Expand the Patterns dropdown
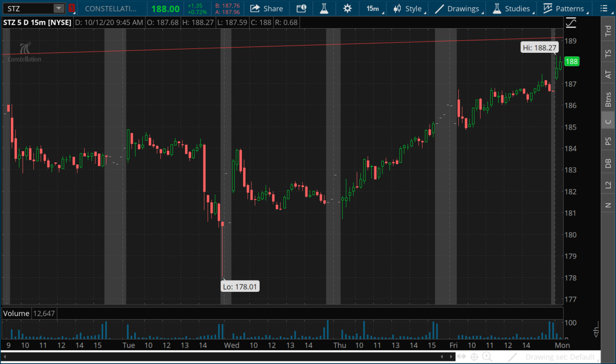This screenshot has width=616, height=364. coord(565,9)
